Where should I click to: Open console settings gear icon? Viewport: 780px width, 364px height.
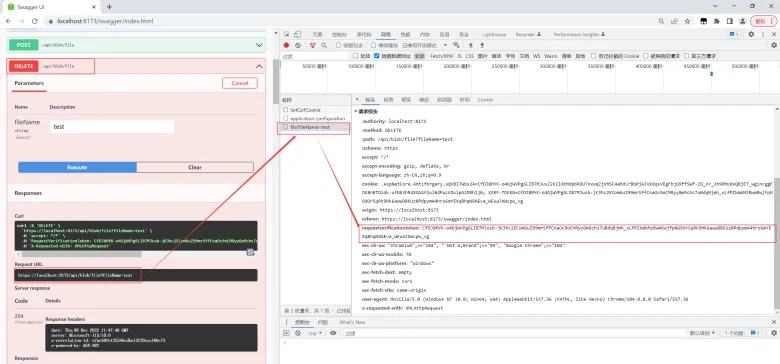point(774,333)
